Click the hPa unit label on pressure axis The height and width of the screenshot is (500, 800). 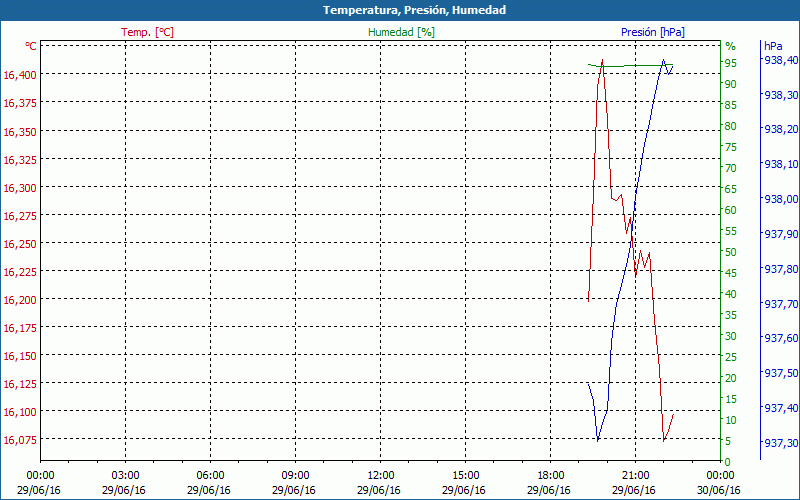[x=773, y=46]
